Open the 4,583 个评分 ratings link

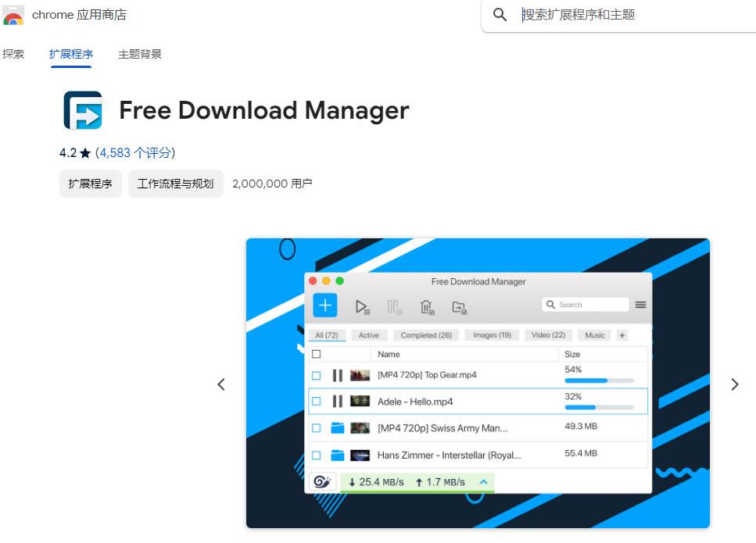[x=135, y=153]
